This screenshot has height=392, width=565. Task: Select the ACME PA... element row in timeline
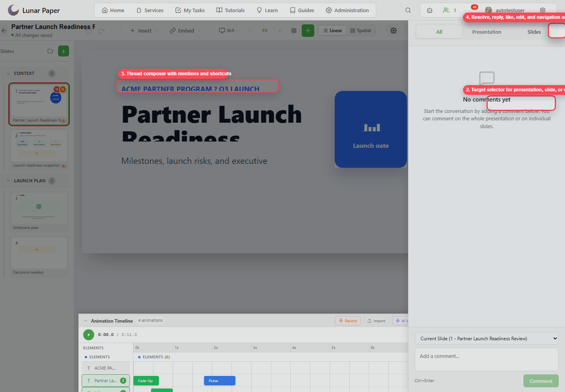click(106, 368)
